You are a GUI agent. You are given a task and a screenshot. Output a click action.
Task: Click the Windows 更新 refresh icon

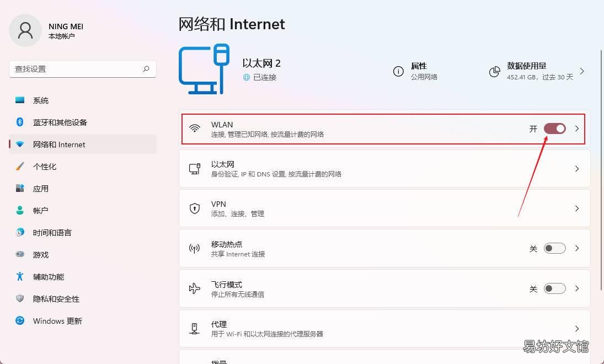pyautogui.click(x=20, y=320)
